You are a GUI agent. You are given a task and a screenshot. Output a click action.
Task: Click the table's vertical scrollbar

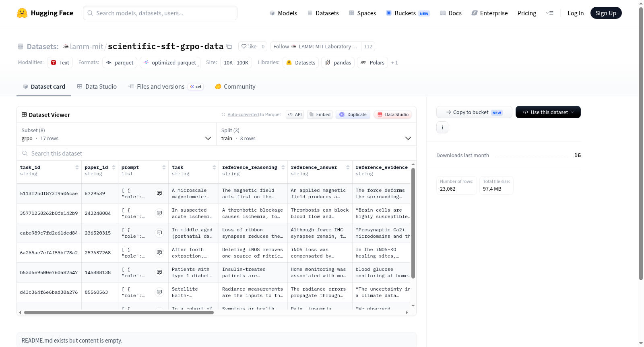pos(413,223)
